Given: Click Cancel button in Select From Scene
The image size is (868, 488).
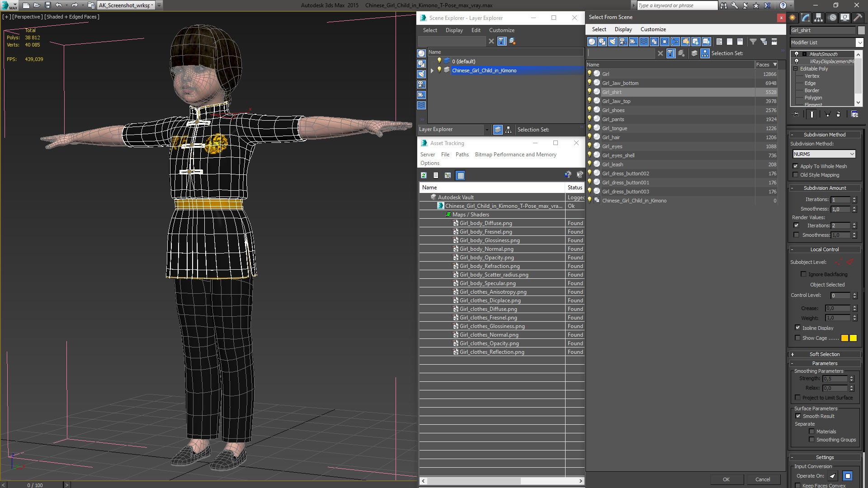Looking at the screenshot, I should tap(763, 479).
